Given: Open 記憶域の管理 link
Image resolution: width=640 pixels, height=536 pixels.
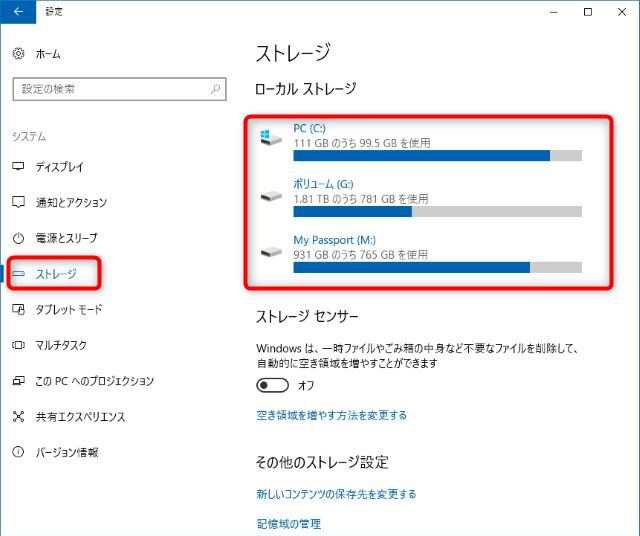Looking at the screenshot, I should coord(289,524).
